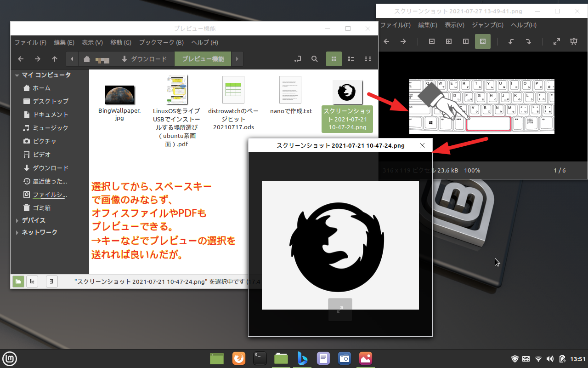Click the home folder path button

[x=96, y=59]
